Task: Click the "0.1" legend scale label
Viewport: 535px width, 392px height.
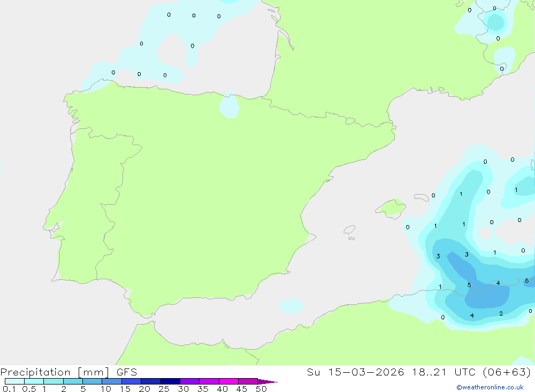Action: pyautogui.click(x=9, y=389)
